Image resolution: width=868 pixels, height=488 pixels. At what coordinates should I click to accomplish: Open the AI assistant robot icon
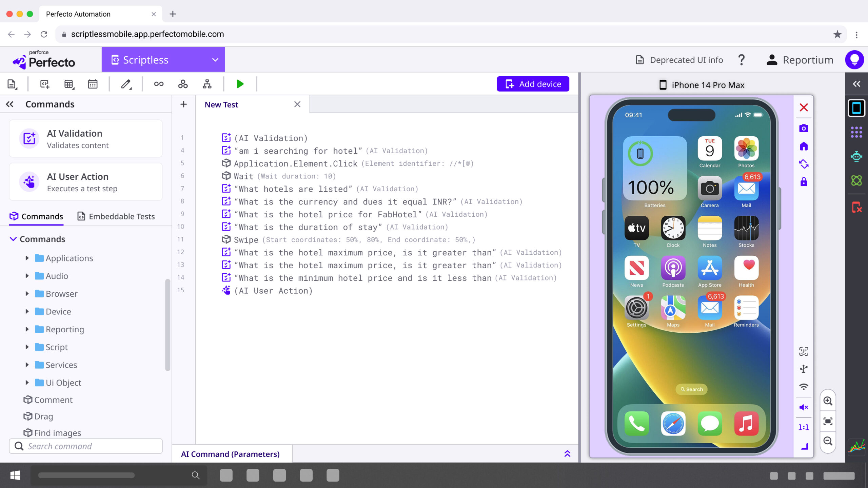coord(856,156)
